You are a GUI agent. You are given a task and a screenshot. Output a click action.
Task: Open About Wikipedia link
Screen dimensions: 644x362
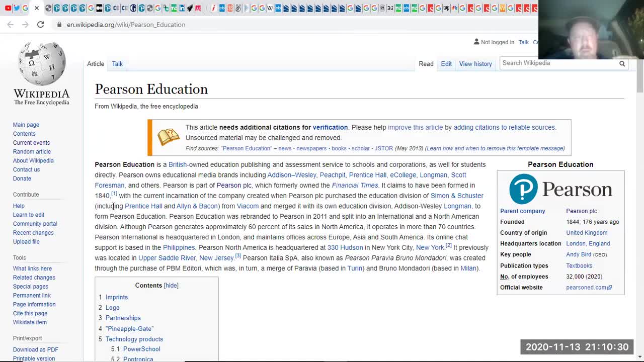pyautogui.click(x=33, y=161)
